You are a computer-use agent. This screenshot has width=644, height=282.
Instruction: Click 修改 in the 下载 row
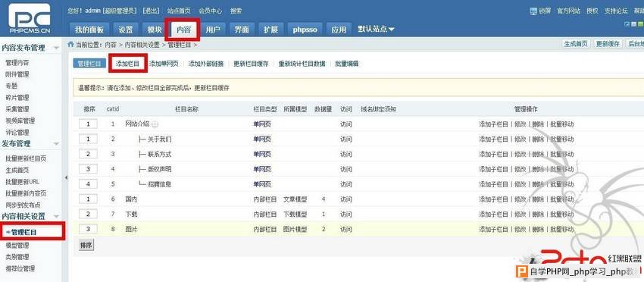pyautogui.click(x=520, y=215)
